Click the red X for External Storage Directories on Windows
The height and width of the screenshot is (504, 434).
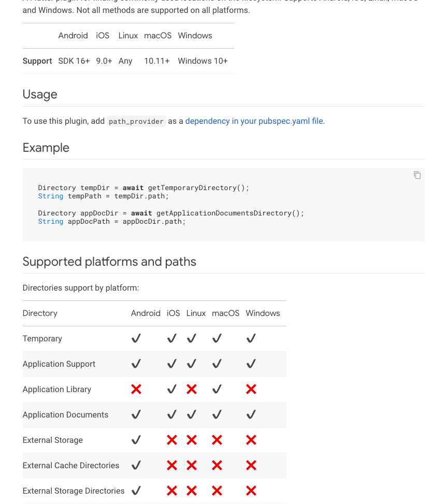tap(251, 491)
